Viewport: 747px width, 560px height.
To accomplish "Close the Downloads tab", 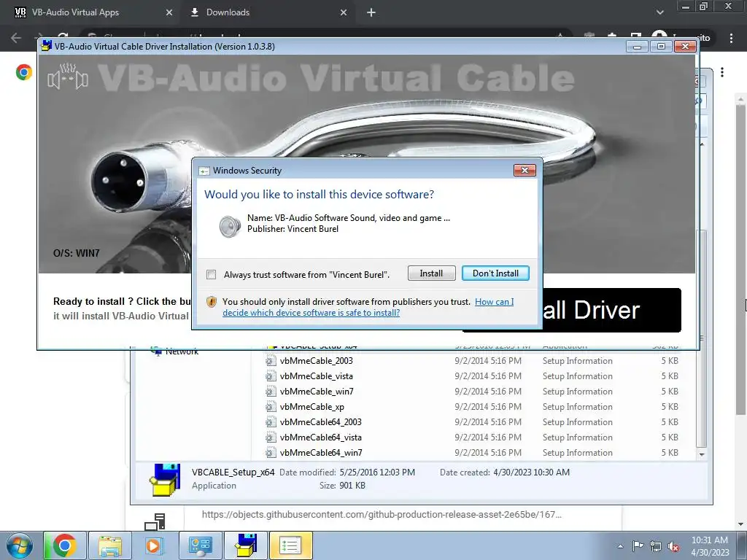I will (x=344, y=13).
